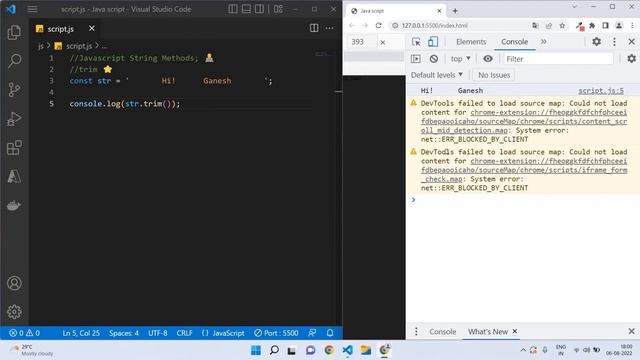Image resolution: width=640 pixels, height=360 pixels.
Task: Click the js breadcrumb folder
Action: [41, 46]
